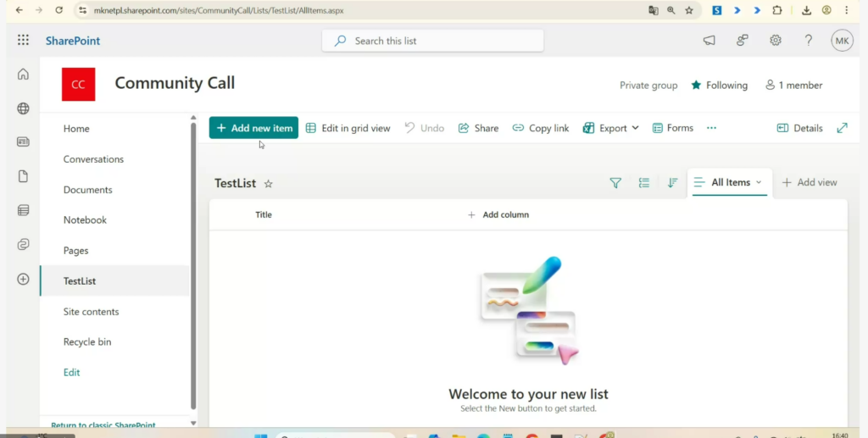The width and height of the screenshot is (868, 438).
Task: Open the people connections icon in header
Action: [743, 41]
